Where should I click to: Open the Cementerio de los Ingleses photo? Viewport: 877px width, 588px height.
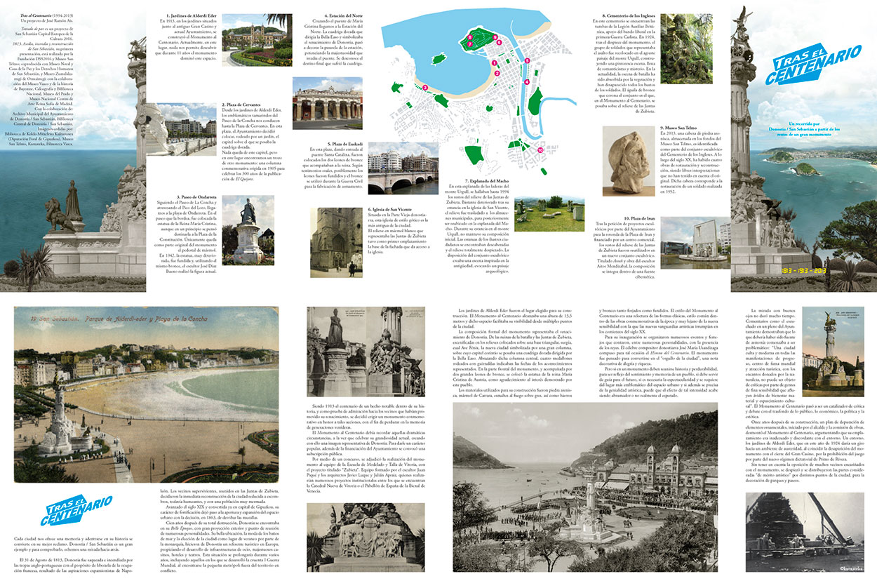686,49
